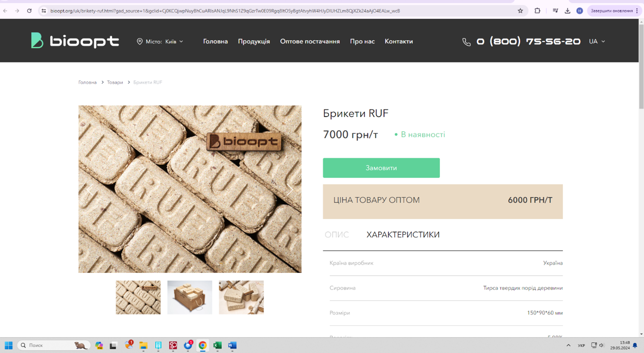Viewport: 644px width, 353px height.
Task: Open File Explorer from the taskbar
Action: [143, 346]
